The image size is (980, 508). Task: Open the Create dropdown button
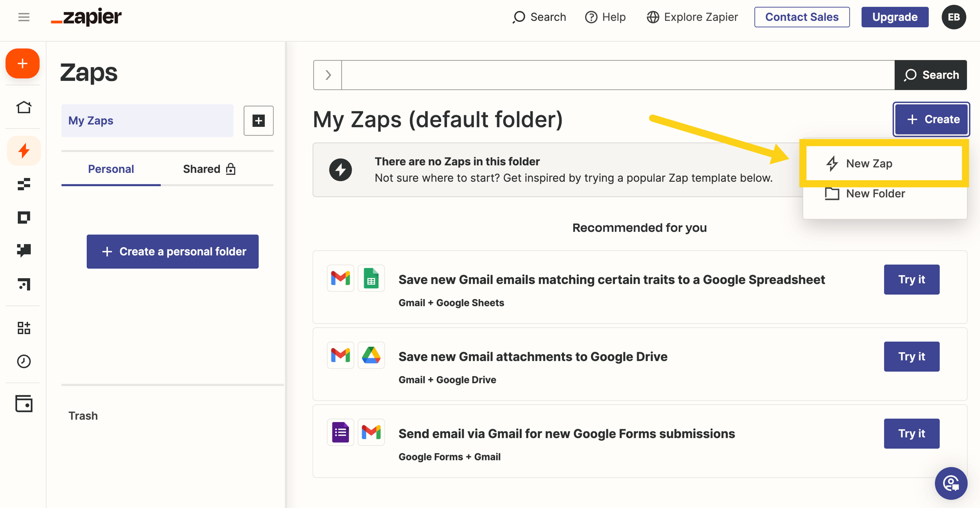931,119
